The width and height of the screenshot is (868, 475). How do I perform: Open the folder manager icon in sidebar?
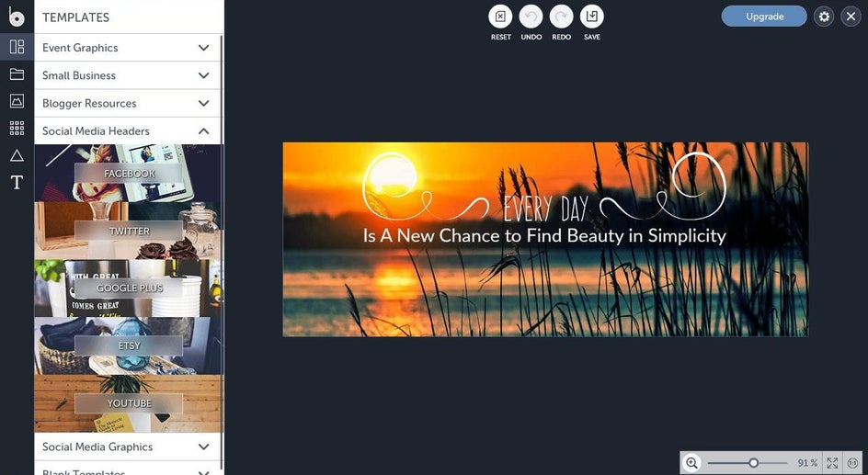click(x=17, y=74)
